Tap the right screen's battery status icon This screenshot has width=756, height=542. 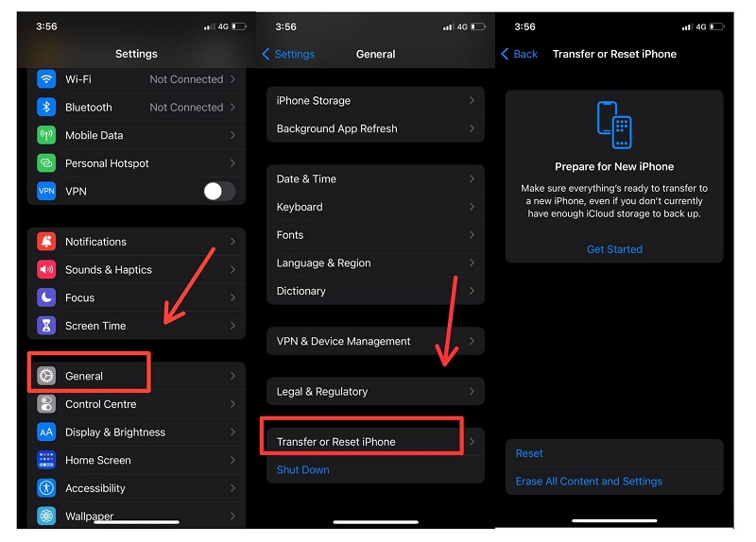pyautogui.click(x=717, y=26)
